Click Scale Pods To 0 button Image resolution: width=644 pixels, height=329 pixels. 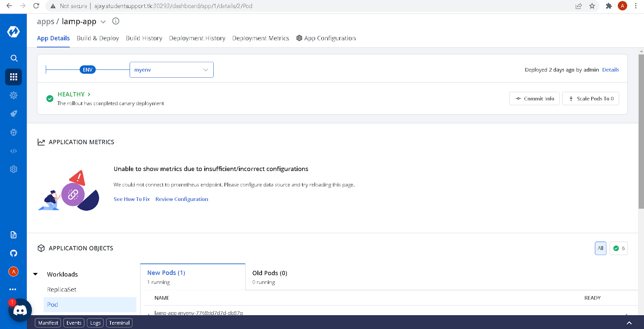tap(591, 99)
